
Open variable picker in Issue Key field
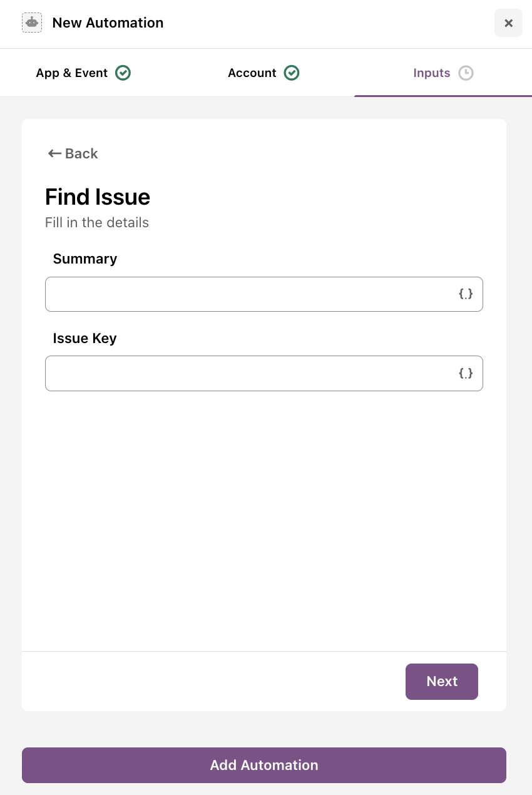click(466, 374)
